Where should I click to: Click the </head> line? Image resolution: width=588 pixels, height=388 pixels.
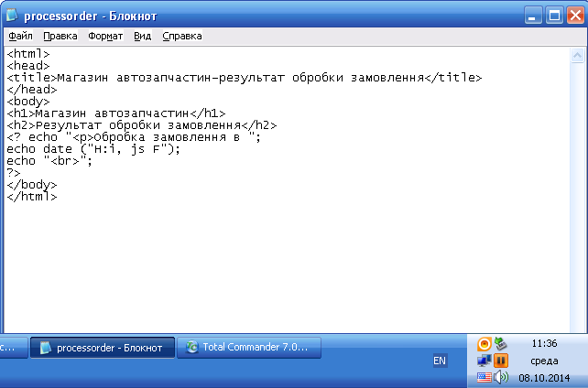(32, 90)
